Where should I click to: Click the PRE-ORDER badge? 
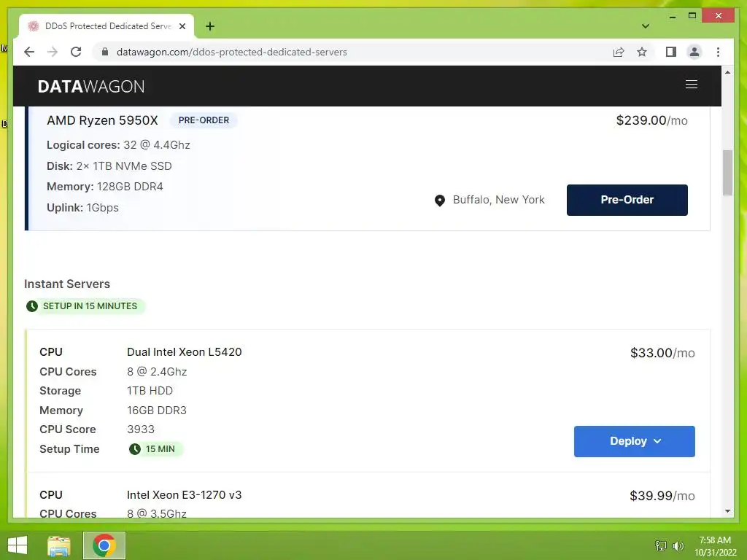tap(204, 120)
